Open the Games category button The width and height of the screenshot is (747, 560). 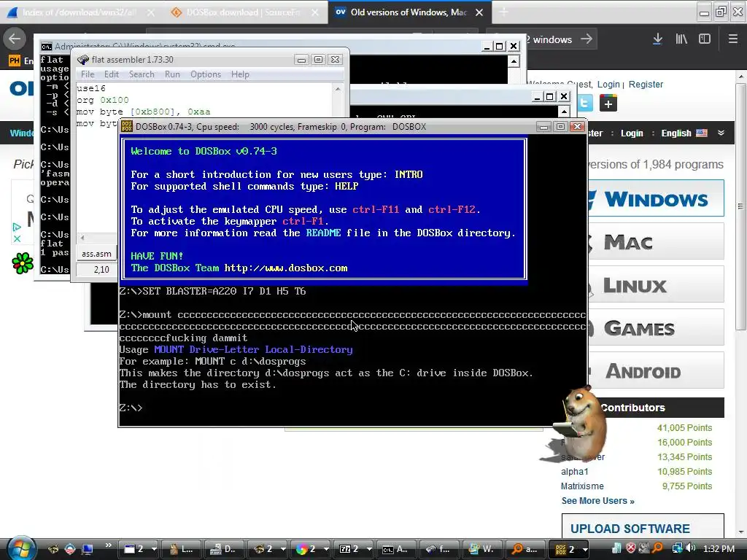pyautogui.click(x=656, y=327)
